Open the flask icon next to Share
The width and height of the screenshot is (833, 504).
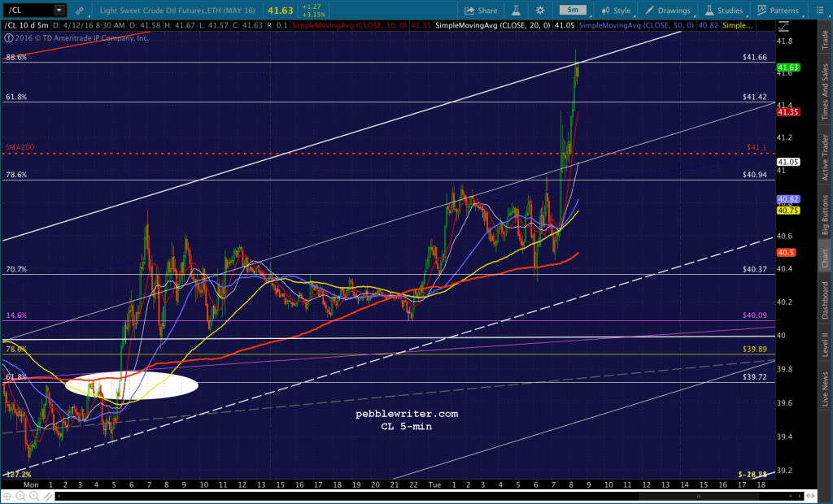517,10
